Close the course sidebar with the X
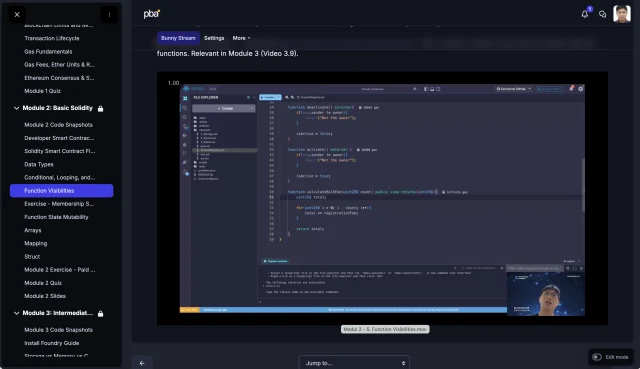 tap(17, 15)
